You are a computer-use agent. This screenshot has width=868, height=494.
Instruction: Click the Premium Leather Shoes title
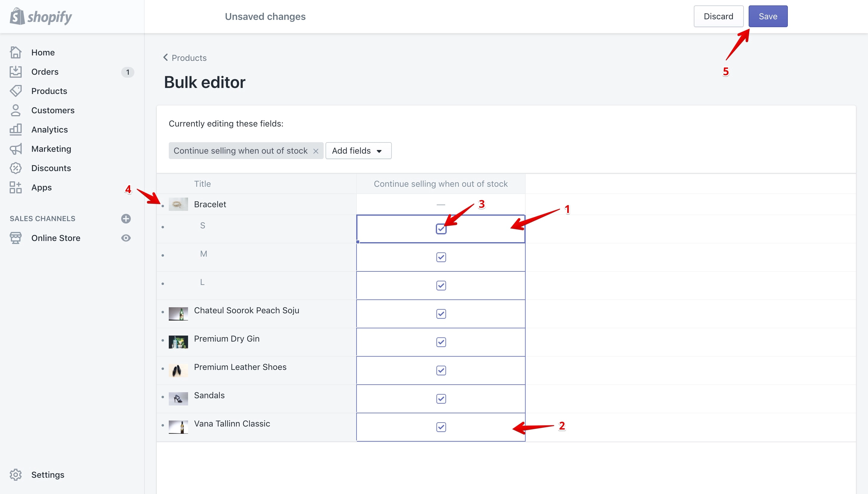coord(240,367)
